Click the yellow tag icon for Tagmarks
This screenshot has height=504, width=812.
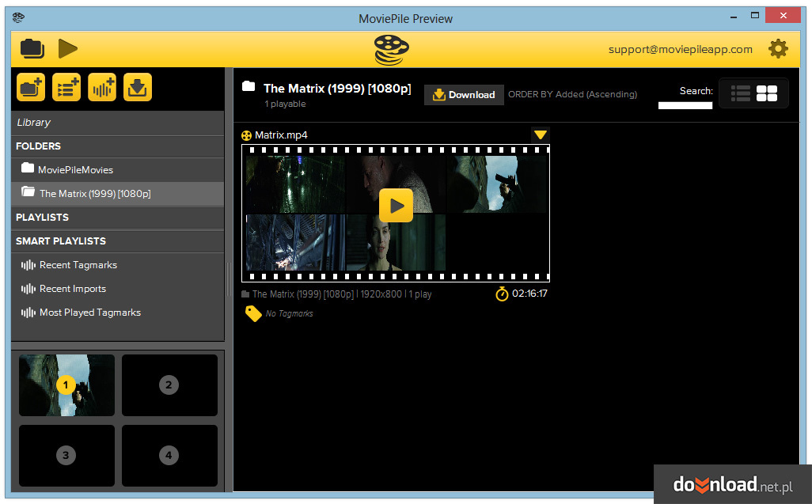click(x=253, y=313)
